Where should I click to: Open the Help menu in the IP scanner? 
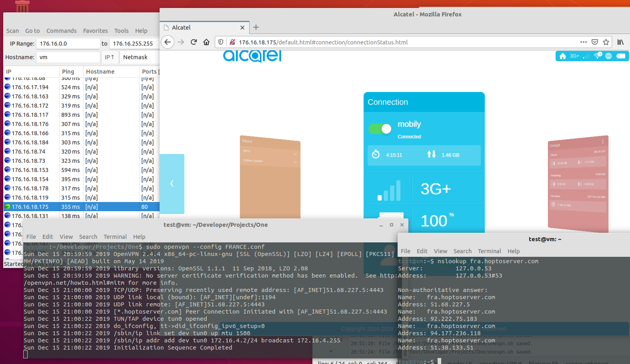pos(141,31)
